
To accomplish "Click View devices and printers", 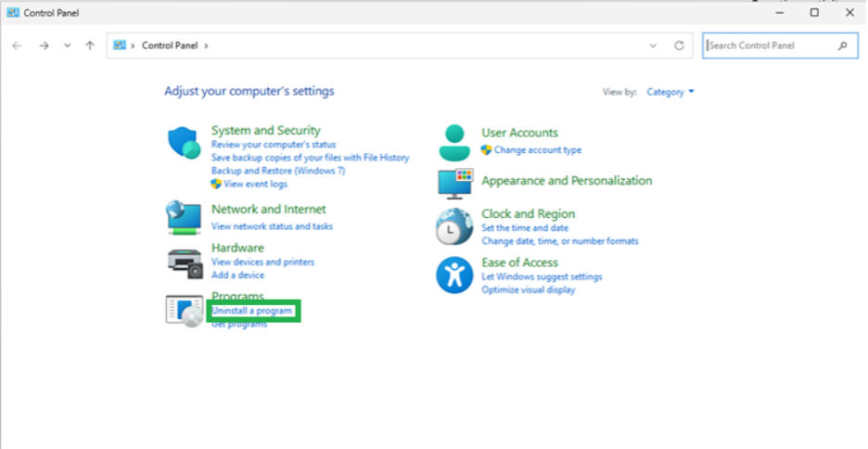I will pos(262,262).
